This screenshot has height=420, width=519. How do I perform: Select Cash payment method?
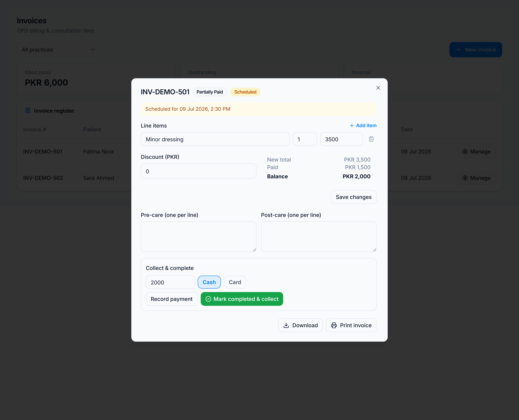[x=209, y=282]
